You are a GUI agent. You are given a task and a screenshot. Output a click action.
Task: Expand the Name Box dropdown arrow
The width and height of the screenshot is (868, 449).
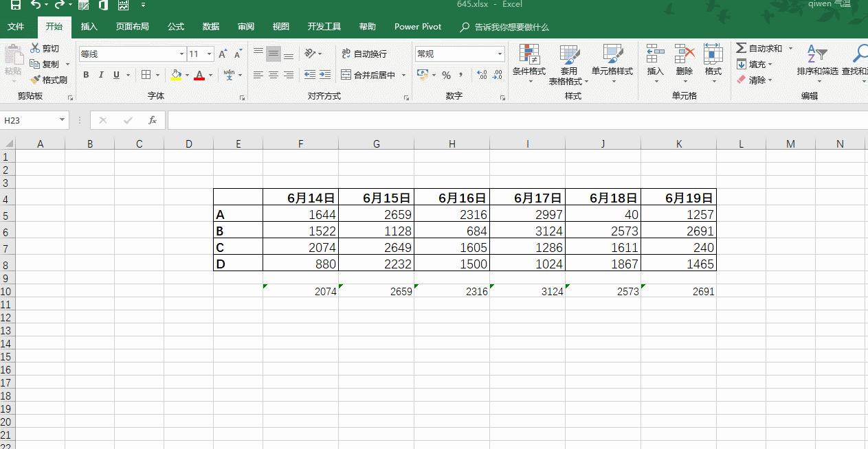tap(62, 120)
